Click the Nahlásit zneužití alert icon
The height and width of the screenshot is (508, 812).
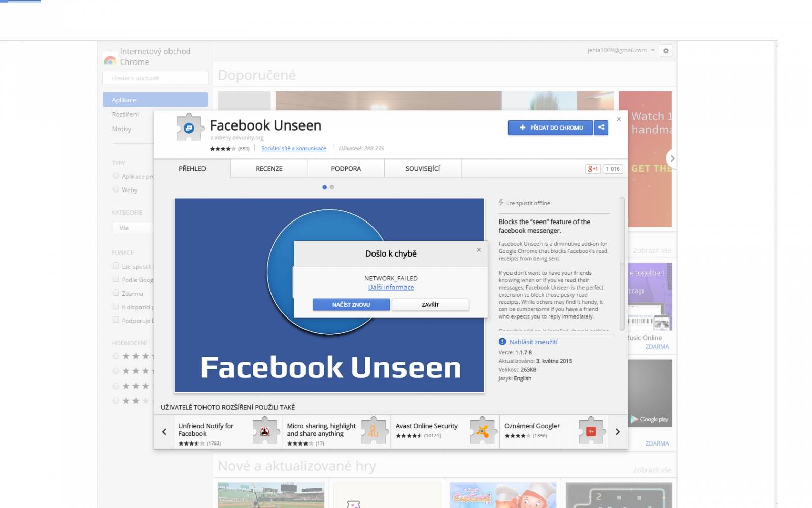[502, 342]
